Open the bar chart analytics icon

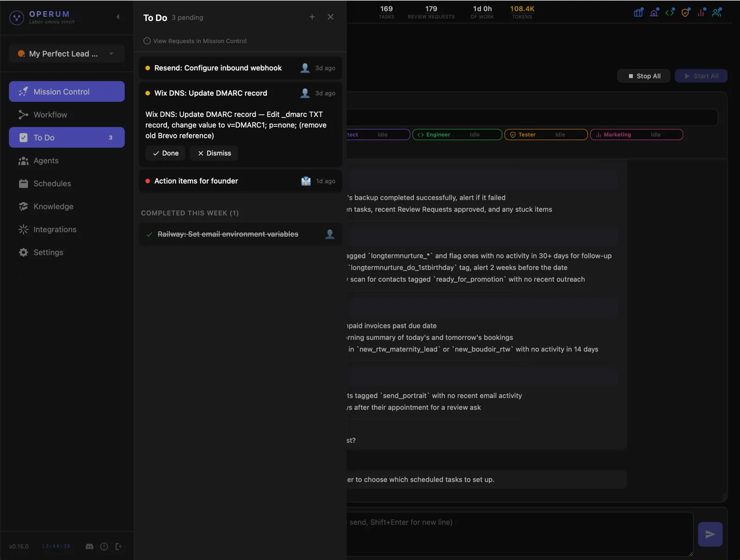(x=701, y=12)
